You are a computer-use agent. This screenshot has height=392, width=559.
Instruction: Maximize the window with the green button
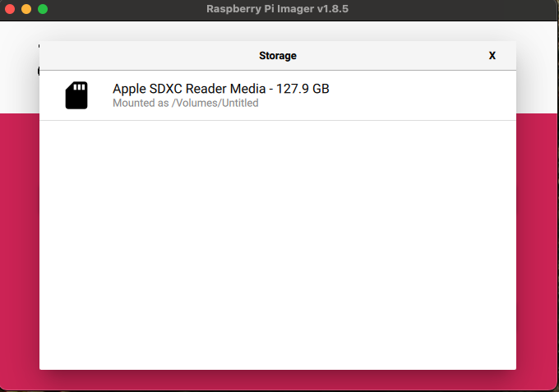(x=43, y=9)
